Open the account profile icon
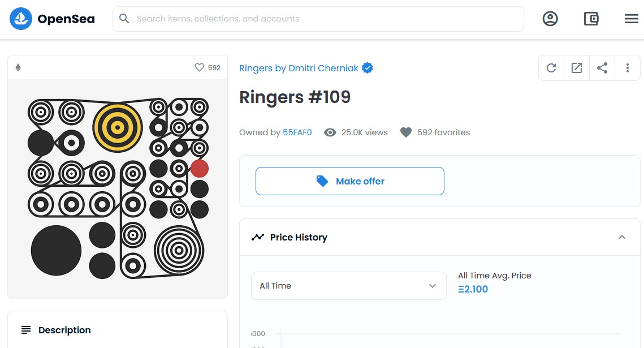644x348 pixels. point(550,19)
